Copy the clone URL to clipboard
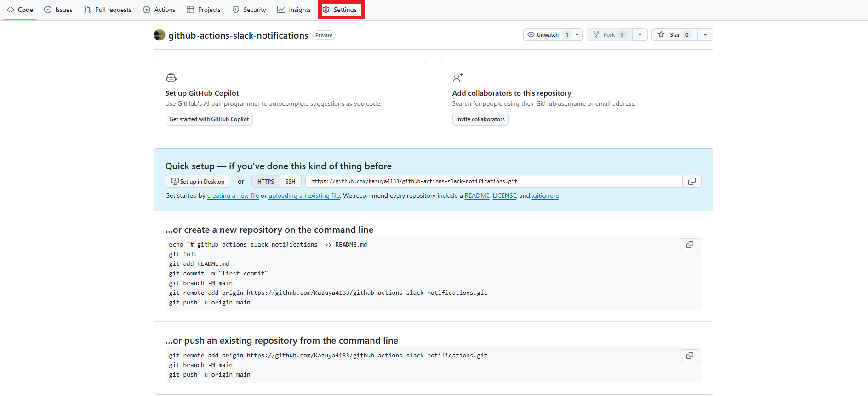The image size is (868, 396). [692, 181]
